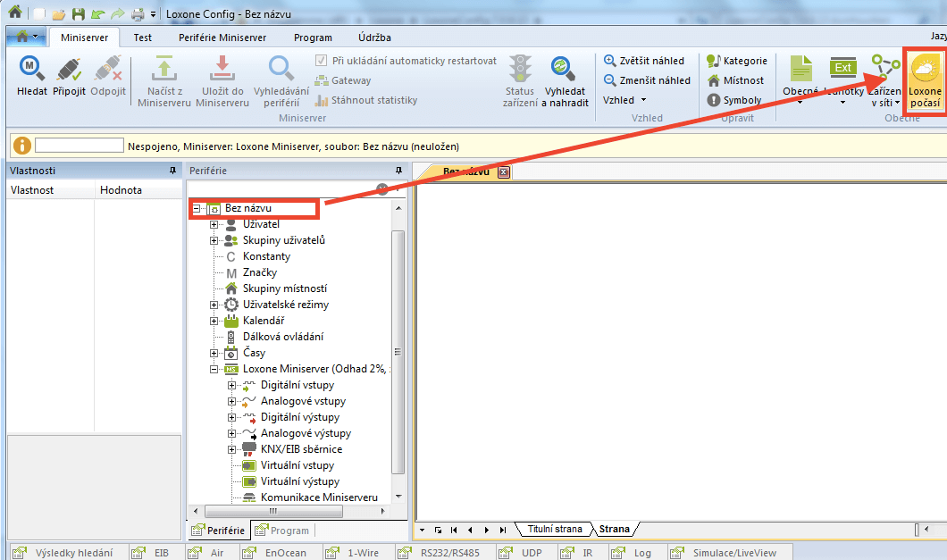This screenshot has width=947, height=560.
Task: Toggle automatic restart on save checkbox
Action: coord(322,61)
